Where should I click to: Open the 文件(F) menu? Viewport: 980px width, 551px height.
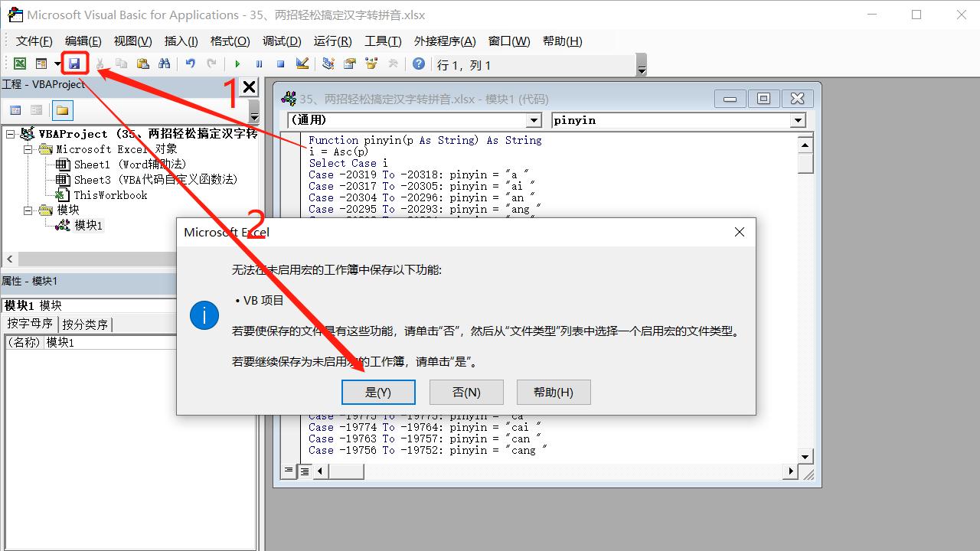[34, 41]
